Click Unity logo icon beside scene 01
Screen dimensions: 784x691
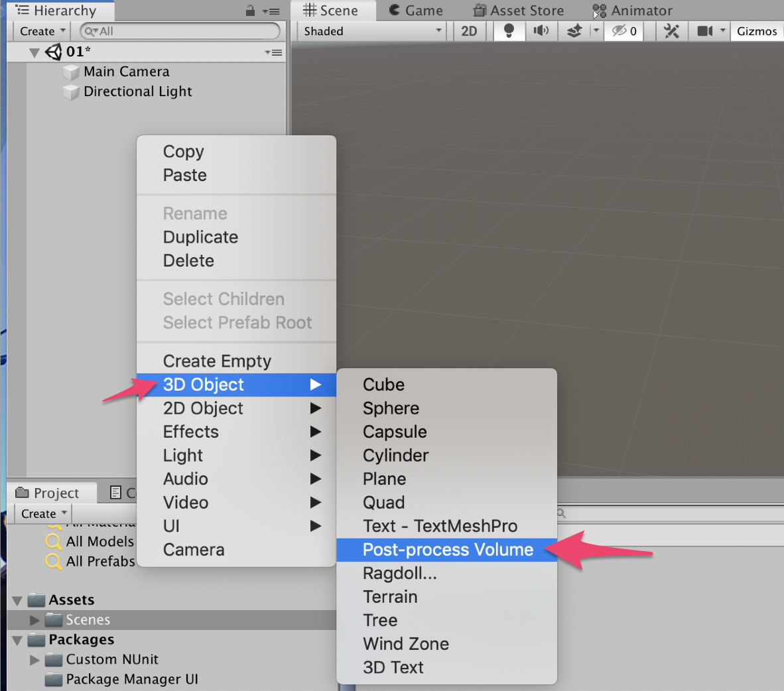54,52
